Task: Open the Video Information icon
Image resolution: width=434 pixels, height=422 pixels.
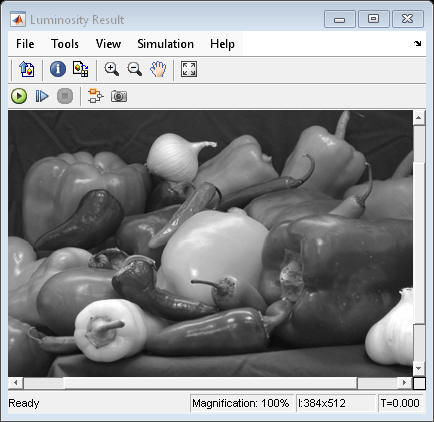Action: (58, 69)
